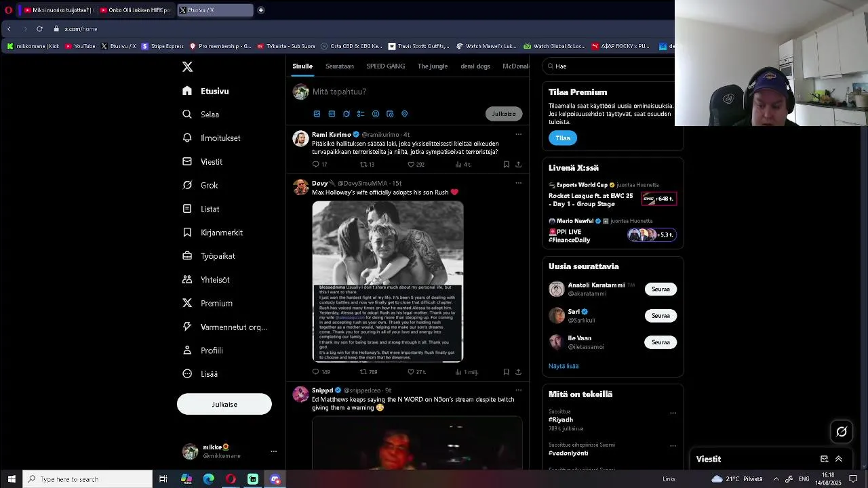Switch to Sinulle tab

coord(302,66)
